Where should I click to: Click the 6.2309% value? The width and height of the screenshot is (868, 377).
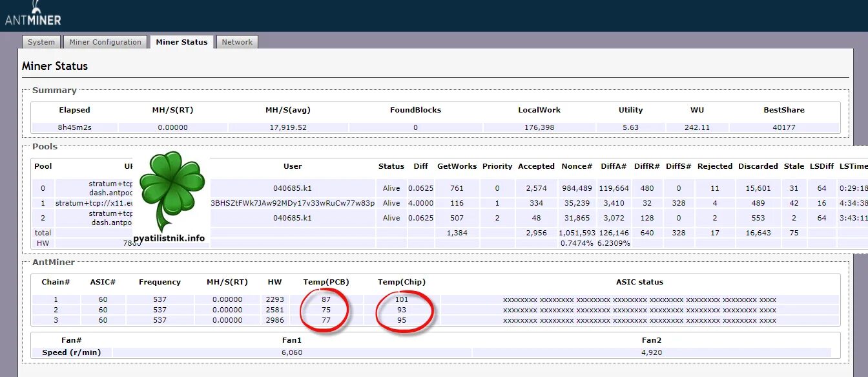point(614,243)
